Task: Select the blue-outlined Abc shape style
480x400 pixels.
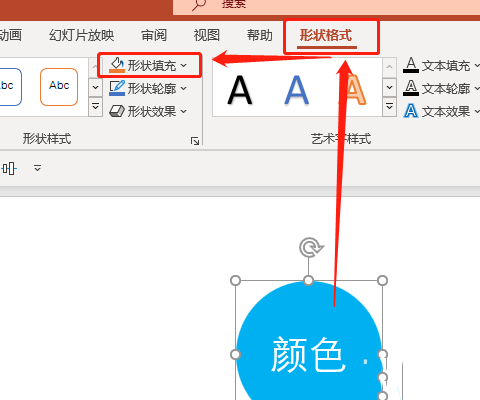Action: click(10, 87)
